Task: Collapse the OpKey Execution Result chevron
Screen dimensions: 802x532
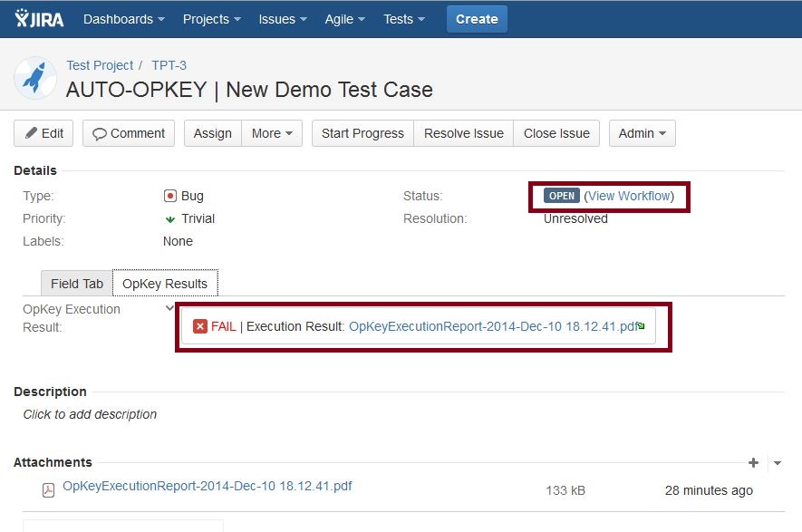Action: (x=169, y=308)
